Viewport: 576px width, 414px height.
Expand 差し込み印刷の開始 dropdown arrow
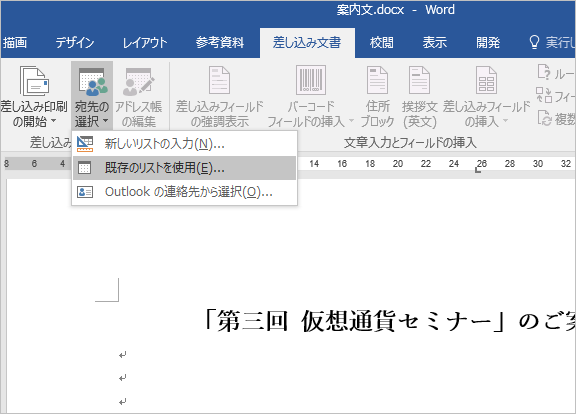pos(54,120)
